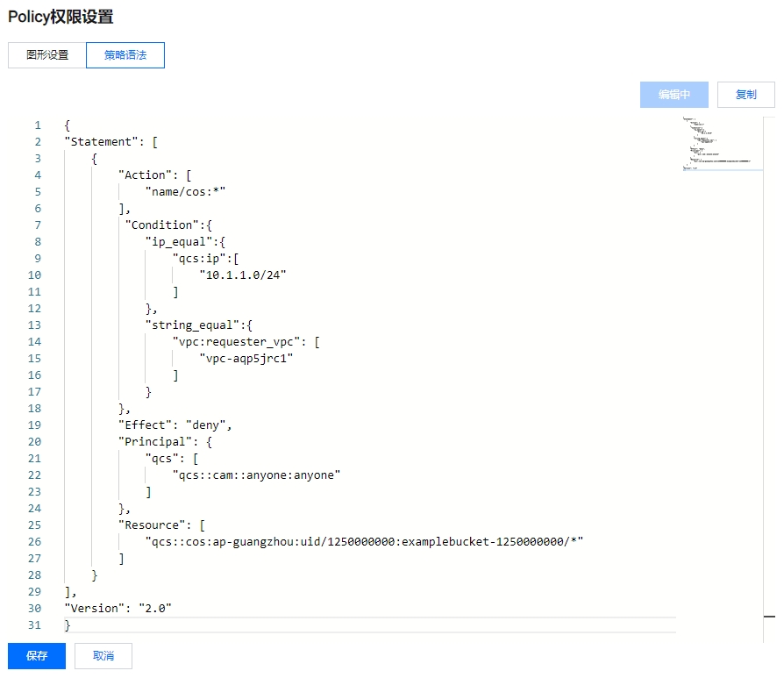
Task: Click the "qcs::cam::anyone:anyone" principal value
Action: [x=256, y=475]
